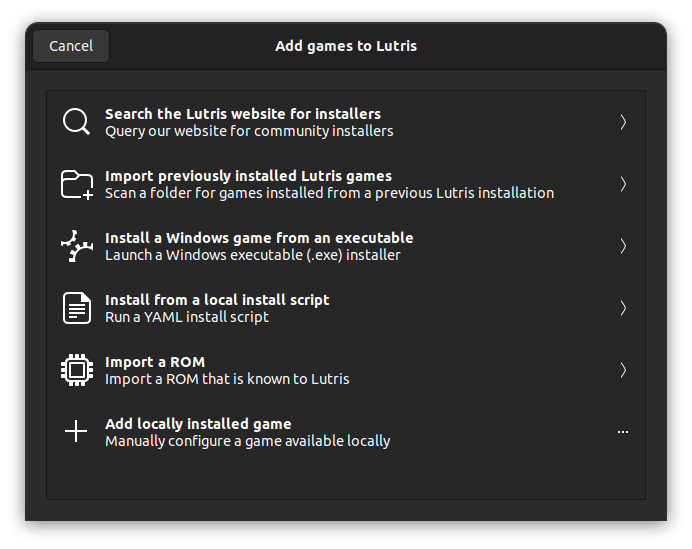This screenshot has width=692, height=549.
Task: Select Import a ROM title
Action: pyautogui.click(x=155, y=362)
